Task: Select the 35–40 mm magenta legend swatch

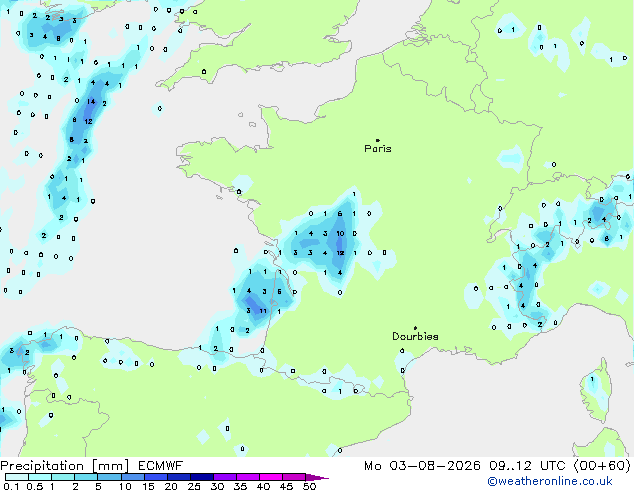Action: 247,477
